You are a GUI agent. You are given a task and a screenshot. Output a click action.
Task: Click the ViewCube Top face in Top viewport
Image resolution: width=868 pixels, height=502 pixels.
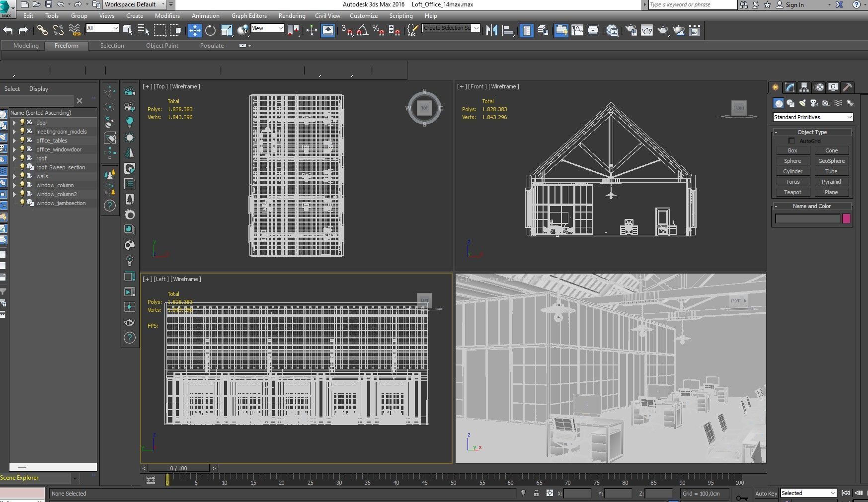pos(424,108)
